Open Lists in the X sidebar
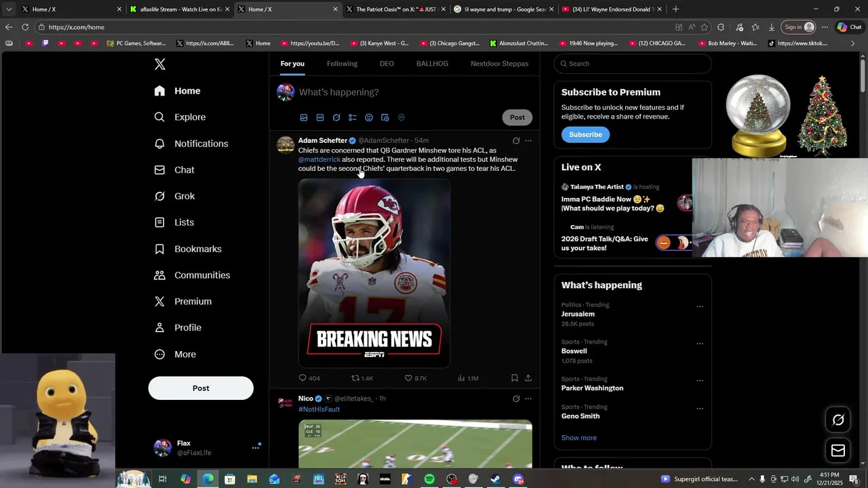The image size is (868, 488). 174,222
